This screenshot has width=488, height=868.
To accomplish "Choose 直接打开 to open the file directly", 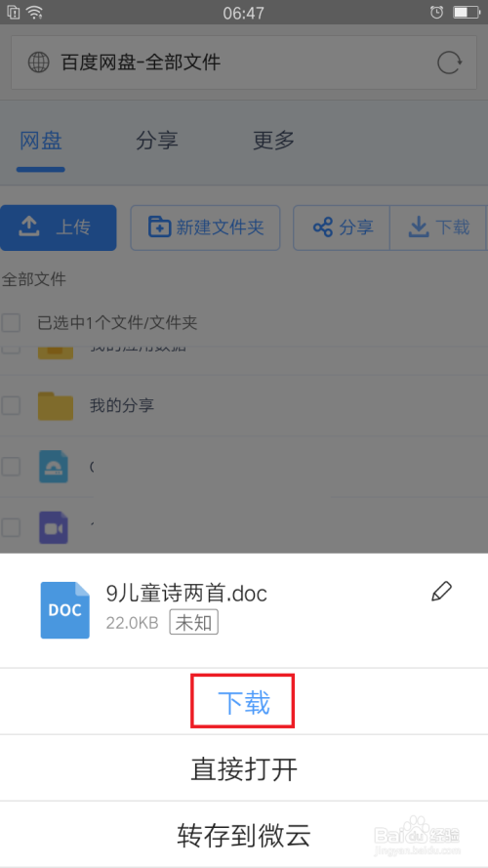I will (244, 768).
